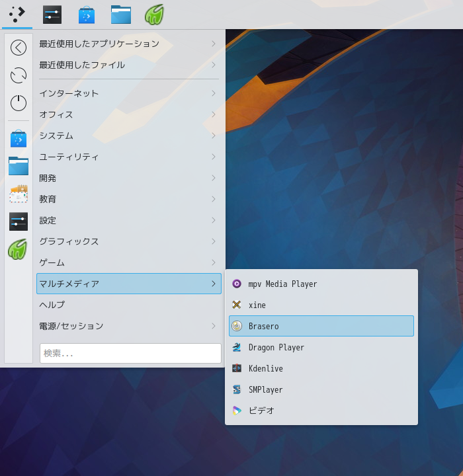The image size is (463, 476).
Task: Click the back arrow icon in sidebar
Action: 19,48
